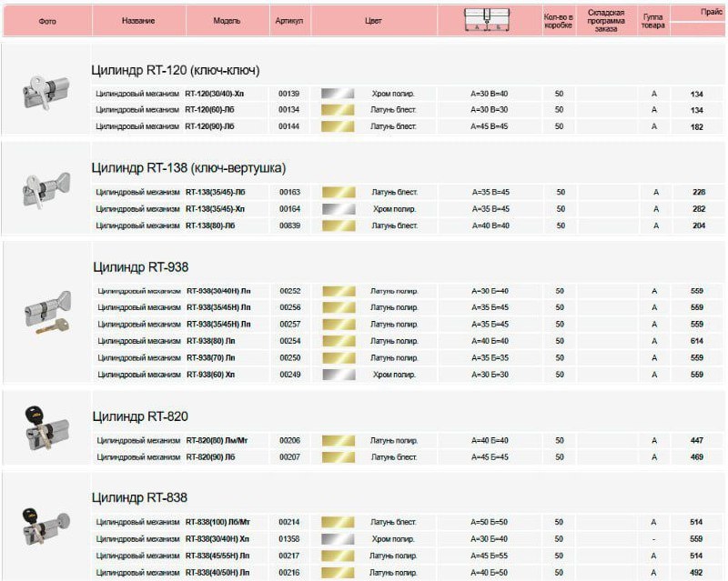Select model RT-820(90) Лб
This screenshot has height=581, width=728.
pos(210,457)
